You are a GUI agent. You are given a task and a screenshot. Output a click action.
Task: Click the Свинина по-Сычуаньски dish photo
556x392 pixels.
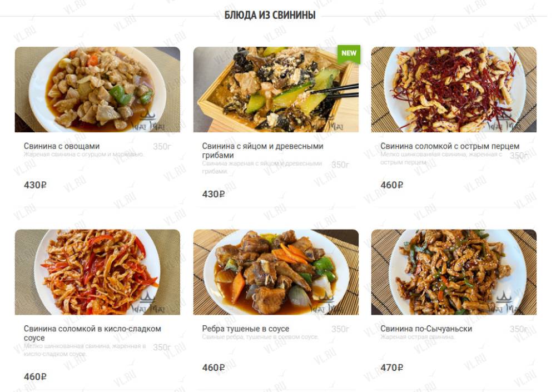[454, 272]
